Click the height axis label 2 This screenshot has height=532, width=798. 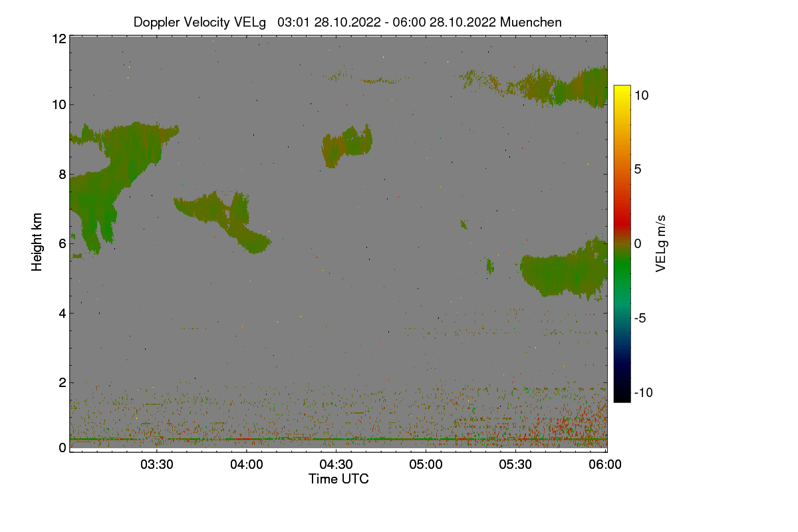[63, 382]
